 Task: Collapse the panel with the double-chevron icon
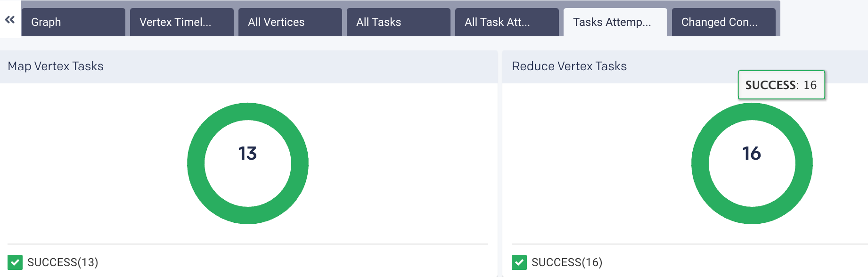10,20
